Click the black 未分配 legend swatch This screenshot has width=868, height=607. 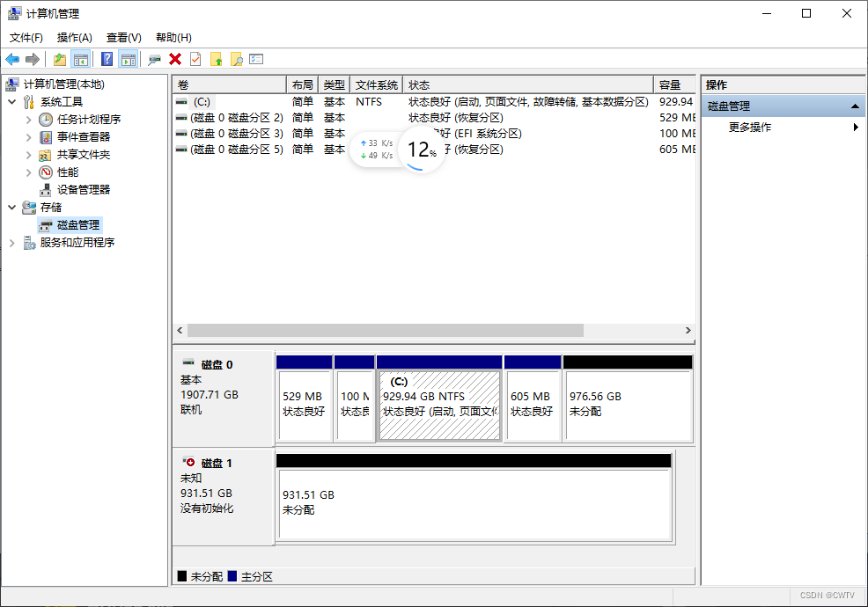click(182, 576)
